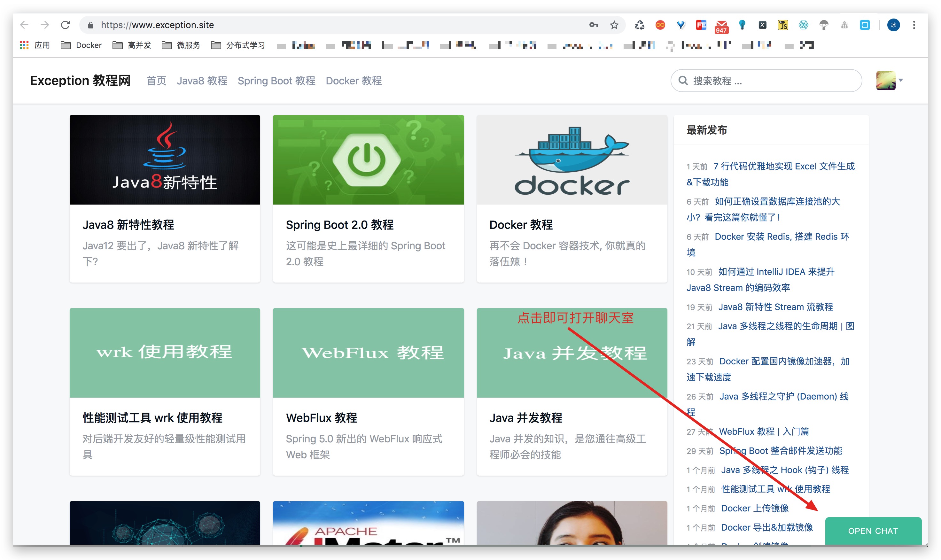Expand the user avatar dropdown arrow
The image size is (941, 560).
click(900, 80)
